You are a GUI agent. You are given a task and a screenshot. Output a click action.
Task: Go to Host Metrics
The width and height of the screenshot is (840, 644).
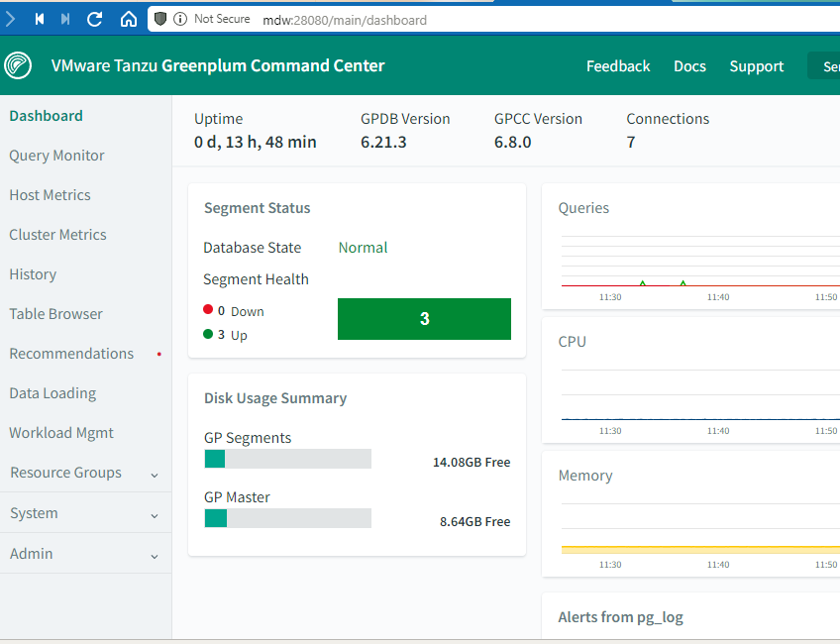tap(50, 195)
